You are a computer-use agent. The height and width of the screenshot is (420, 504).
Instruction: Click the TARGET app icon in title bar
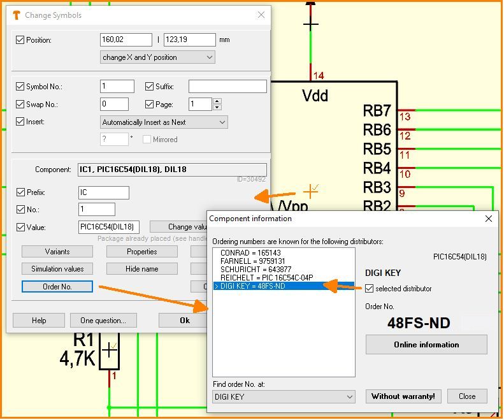pos(17,15)
